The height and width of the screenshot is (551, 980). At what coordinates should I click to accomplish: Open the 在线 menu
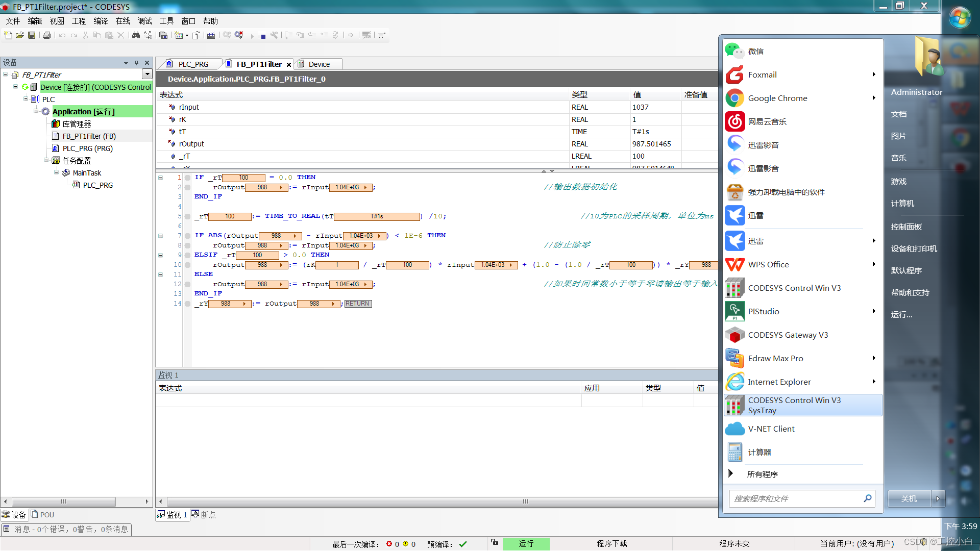(x=122, y=21)
